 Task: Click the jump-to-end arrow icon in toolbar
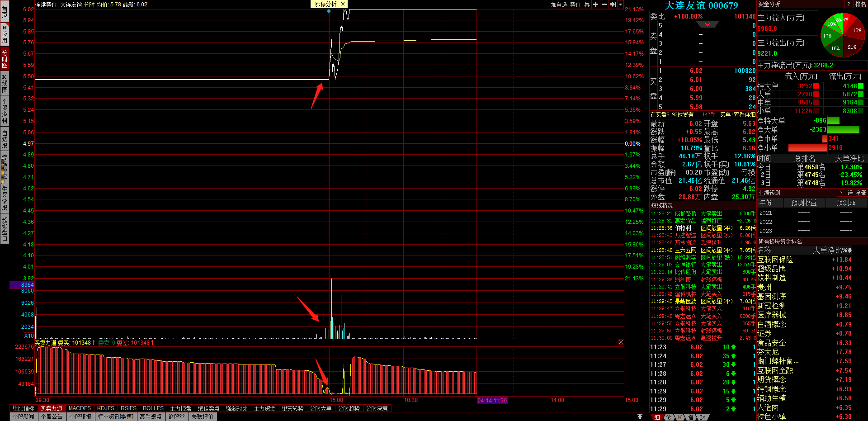[x=613, y=5]
